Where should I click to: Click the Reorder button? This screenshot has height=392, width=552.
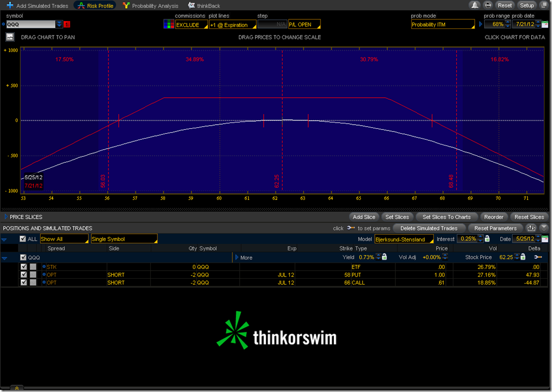click(x=493, y=217)
